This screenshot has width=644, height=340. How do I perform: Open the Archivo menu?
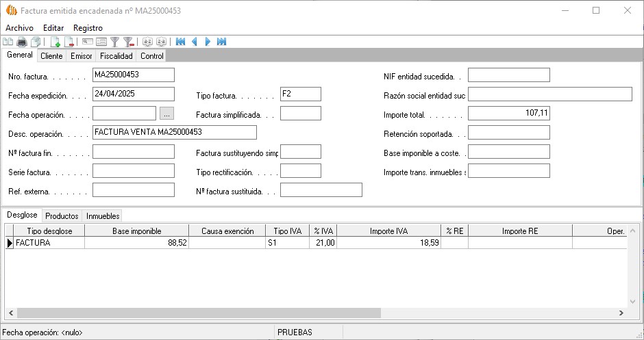(19, 27)
